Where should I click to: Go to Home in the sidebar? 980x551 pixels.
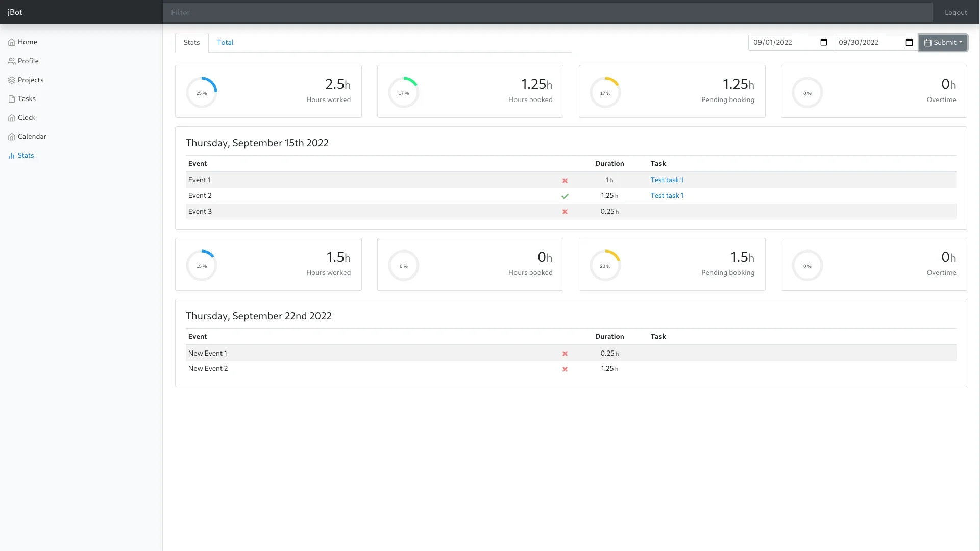click(x=28, y=42)
